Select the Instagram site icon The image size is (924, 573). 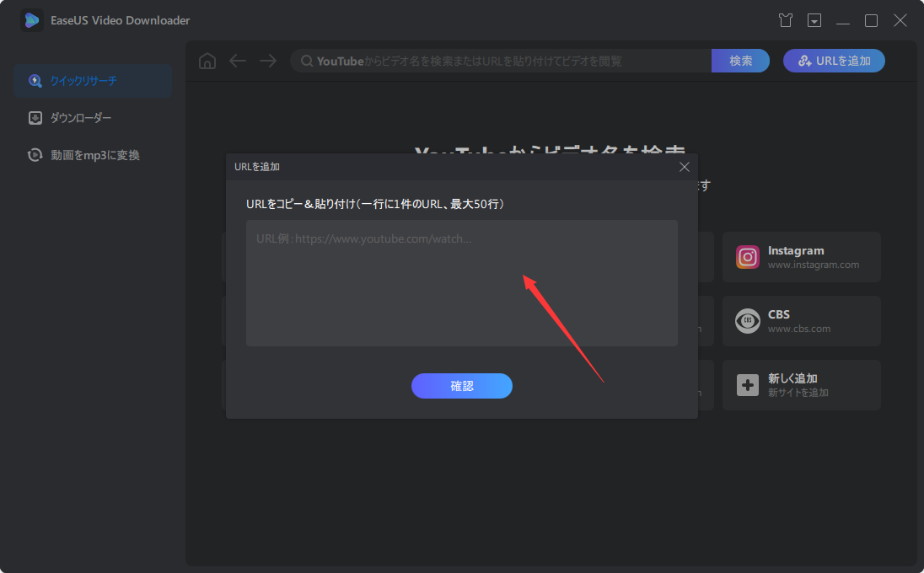click(747, 257)
